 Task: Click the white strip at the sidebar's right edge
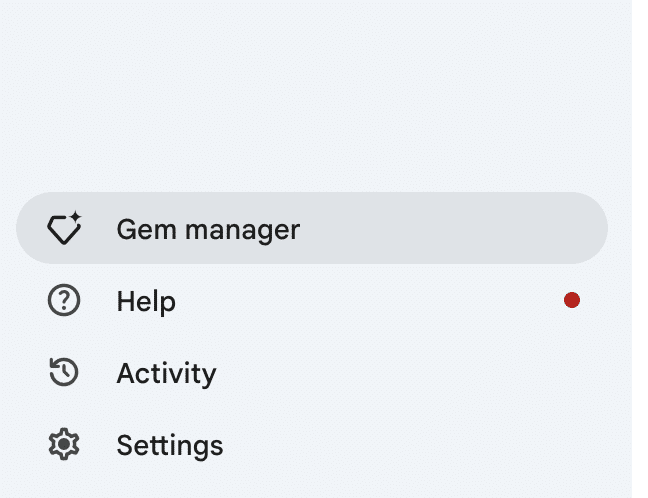[640, 248]
